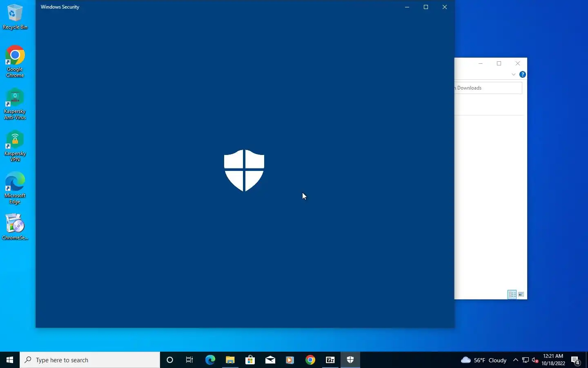The width and height of the screenshot is (588, 368).
Task: Open Kaspersky VPN desktop shortcut
Action: click(x=15, y=146)
